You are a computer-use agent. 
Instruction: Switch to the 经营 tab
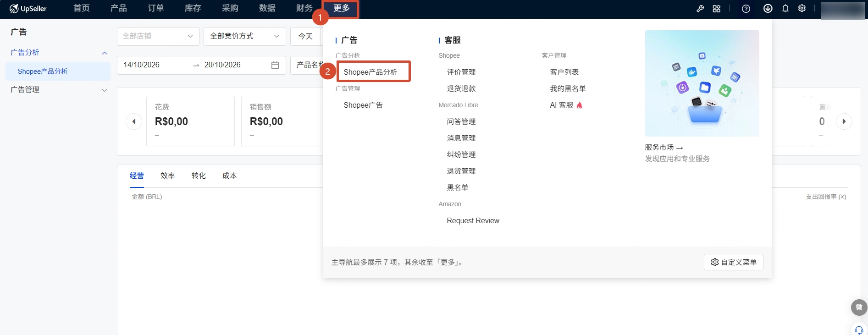[137, 176]
